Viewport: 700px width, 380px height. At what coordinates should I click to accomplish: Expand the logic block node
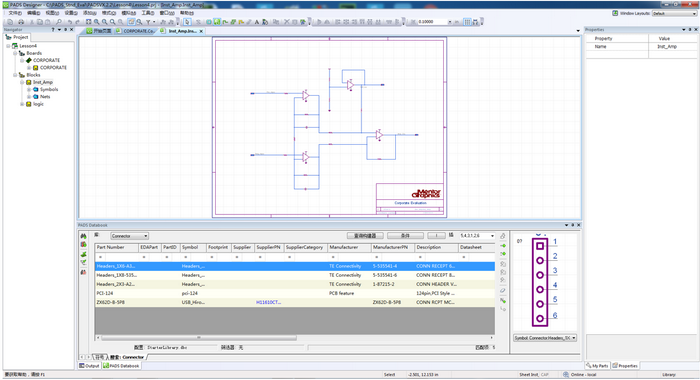click(22, 104)
